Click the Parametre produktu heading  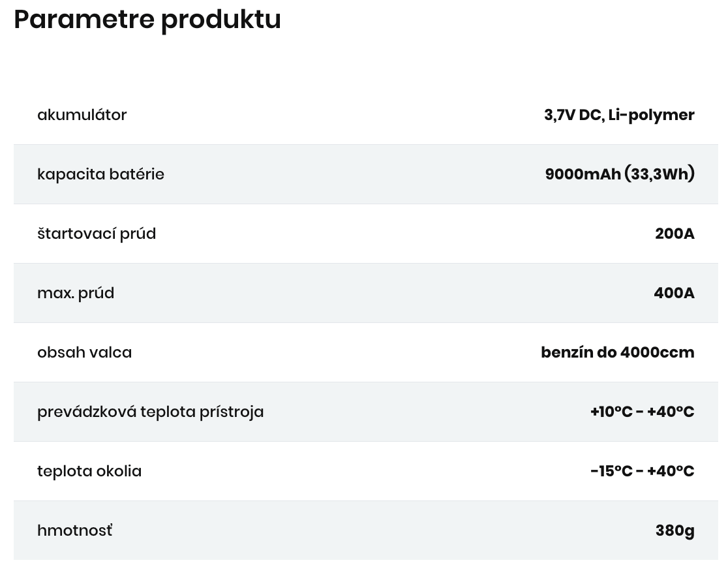[147, 20]
